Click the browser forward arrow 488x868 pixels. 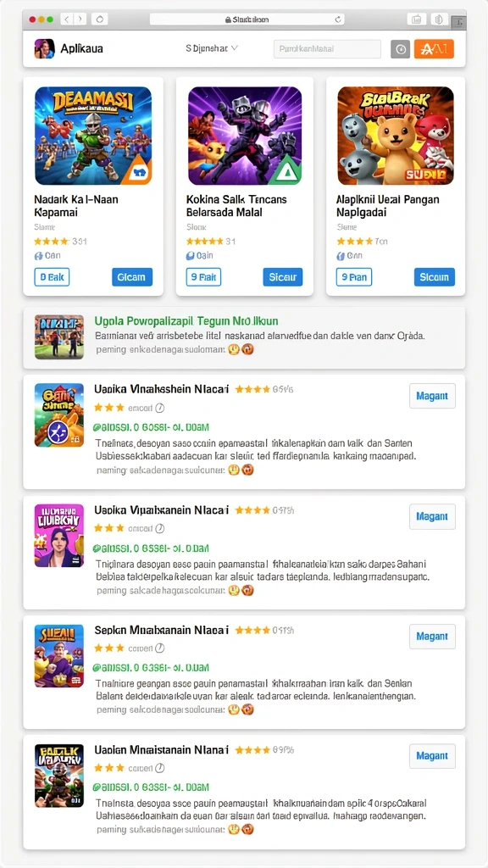pos(80,19)
